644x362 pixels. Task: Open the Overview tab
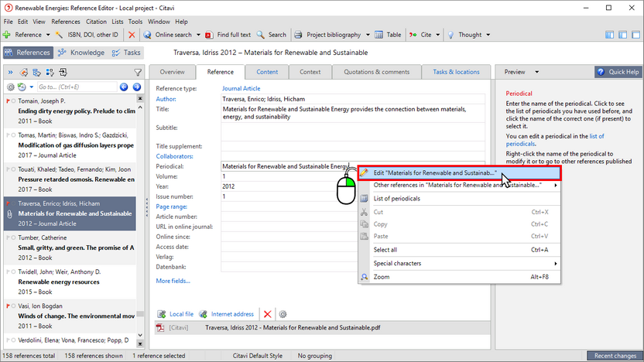pyautogui.click(x=172, y=72)
